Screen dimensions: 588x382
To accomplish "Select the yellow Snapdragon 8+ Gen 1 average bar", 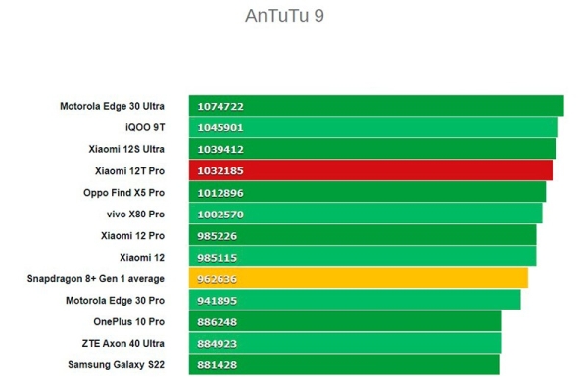I will click(358, 278).
